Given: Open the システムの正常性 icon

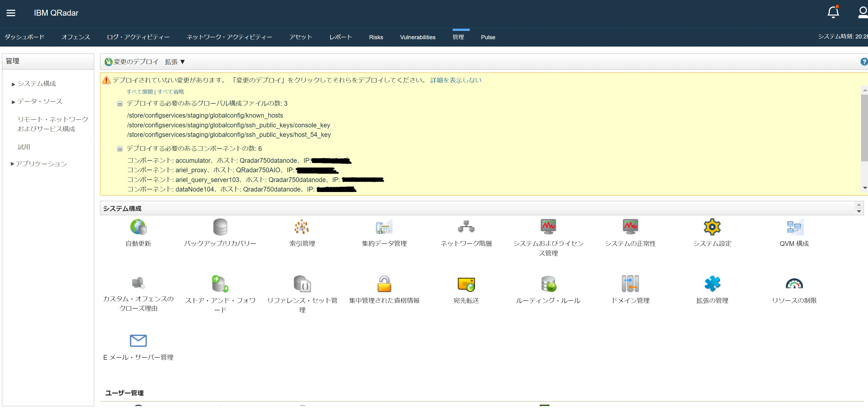Looking at the screenshot, I should click(x=630, y=227).
